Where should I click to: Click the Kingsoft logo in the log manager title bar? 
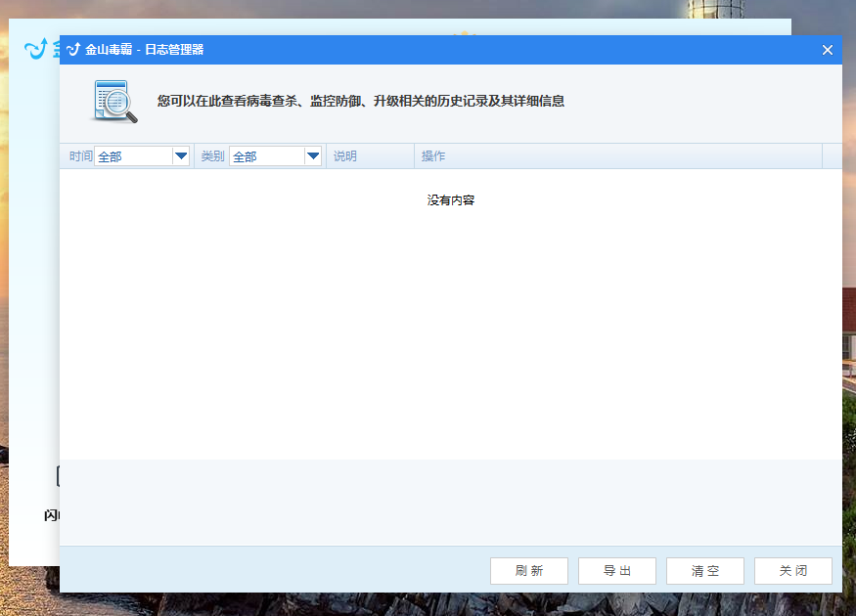click(73, 50)
